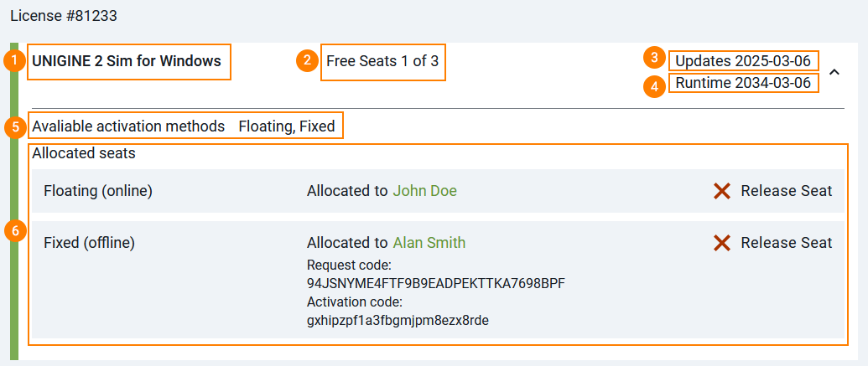The height and width of the screenshot is (366, 868).
Task: Click the Free Seats 1 of 3 label
Action: [x=382, y=60]
